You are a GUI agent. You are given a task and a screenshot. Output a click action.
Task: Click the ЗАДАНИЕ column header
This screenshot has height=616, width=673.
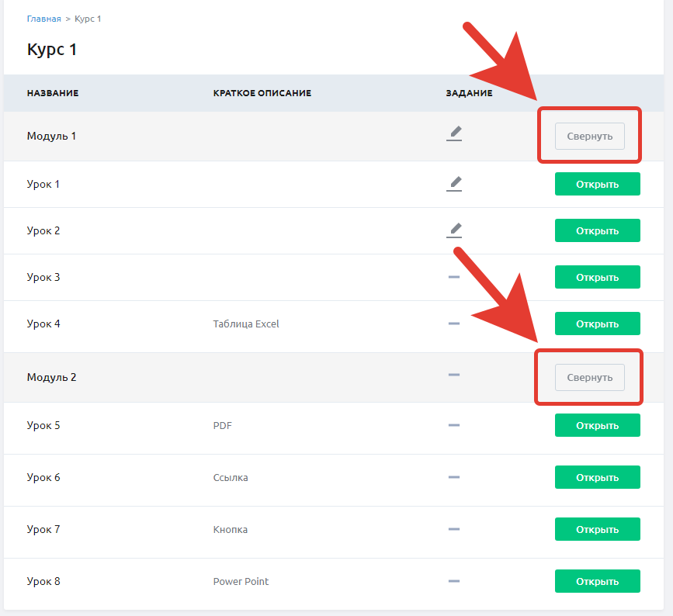(x=469, y=93)
